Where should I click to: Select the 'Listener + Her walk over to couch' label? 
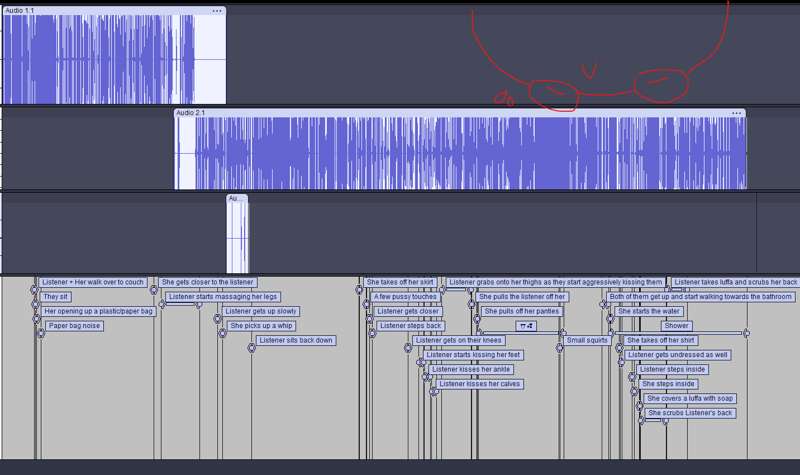pyautogui.click(x=93, y=282)
